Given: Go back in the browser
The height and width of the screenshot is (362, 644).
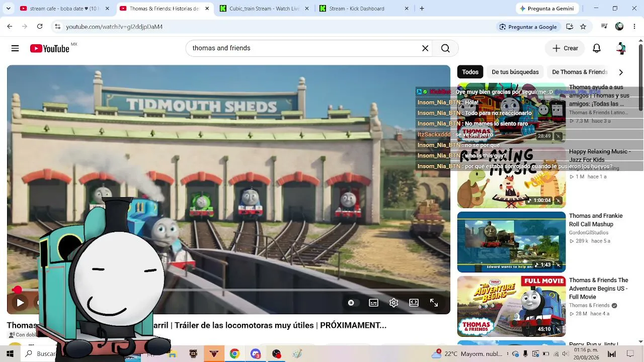Looking at the screenshot, I should [10, 27].
